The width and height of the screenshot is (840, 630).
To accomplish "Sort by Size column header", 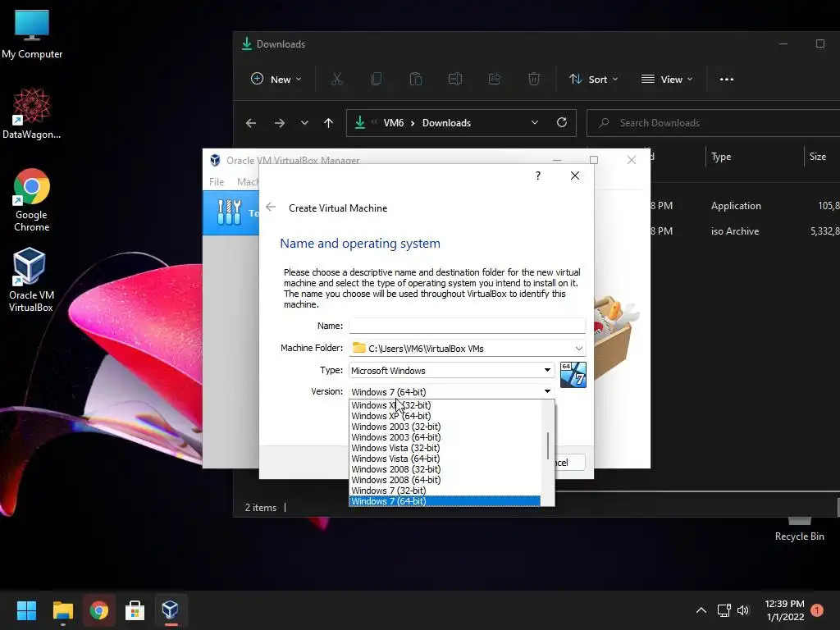I will click(x=818, y=157).
